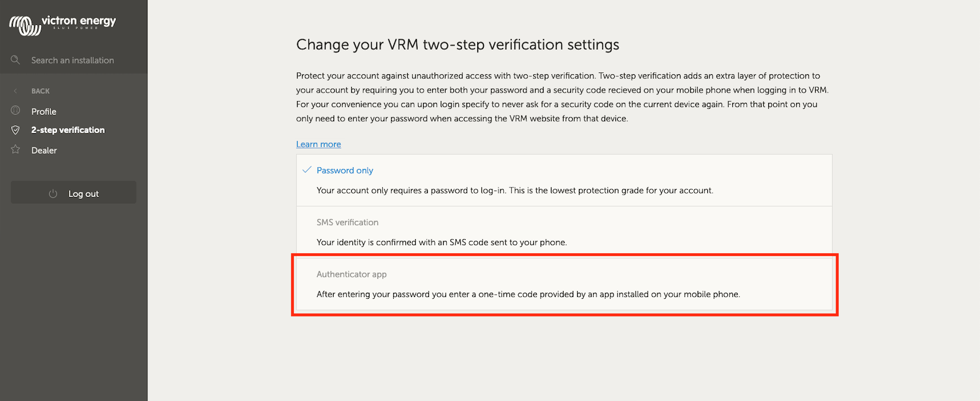980x401 pixels.
Task: Select the Password only option
Action: pos(345,170)
